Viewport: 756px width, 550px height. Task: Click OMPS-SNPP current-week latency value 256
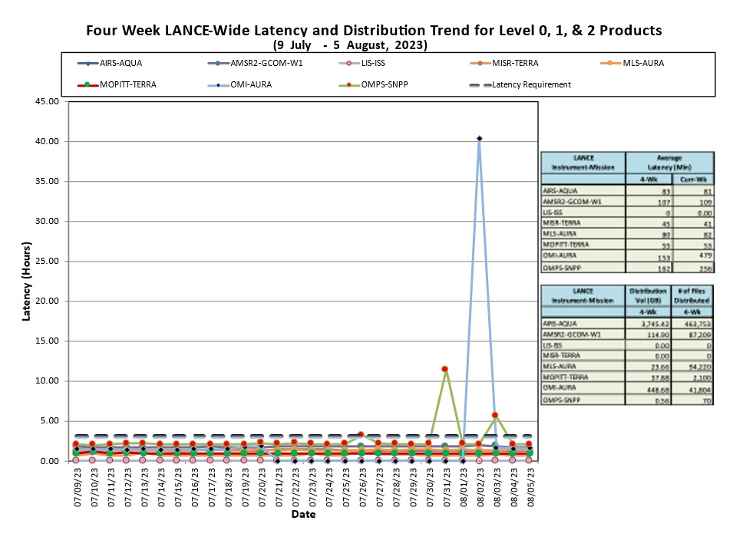705,268
